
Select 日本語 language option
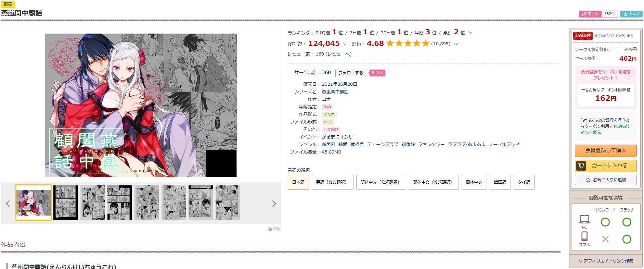point(298,182)
